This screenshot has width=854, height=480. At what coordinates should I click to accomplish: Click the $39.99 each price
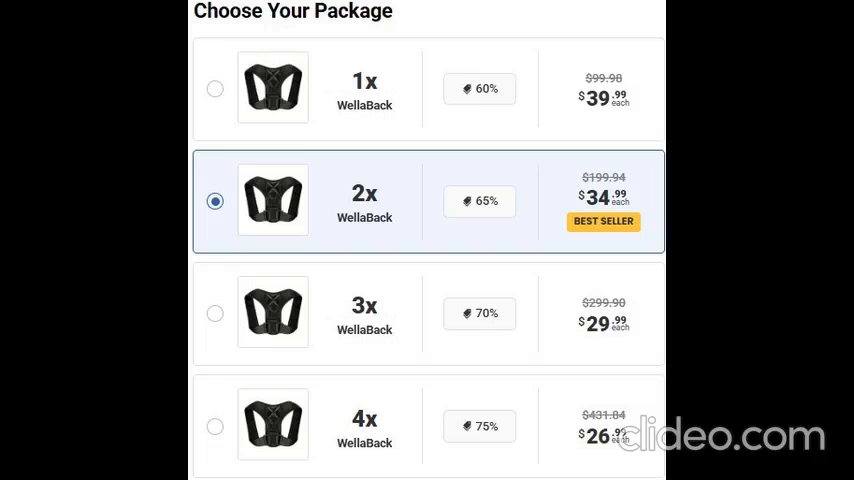(603, 97)
